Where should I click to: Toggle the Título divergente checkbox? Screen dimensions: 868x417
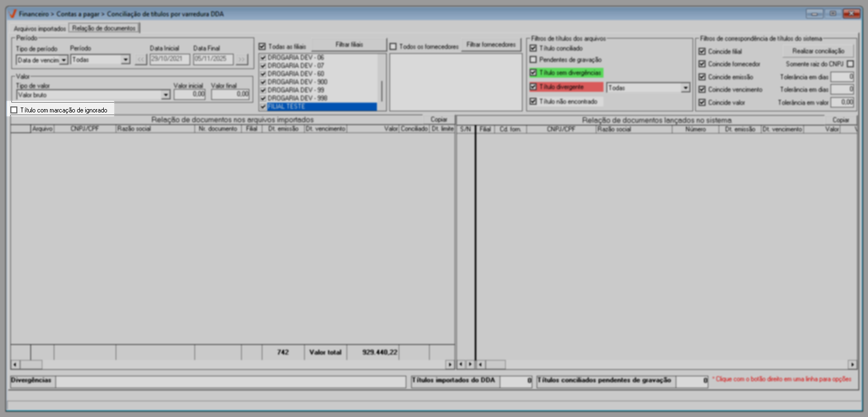click(533, 87)
